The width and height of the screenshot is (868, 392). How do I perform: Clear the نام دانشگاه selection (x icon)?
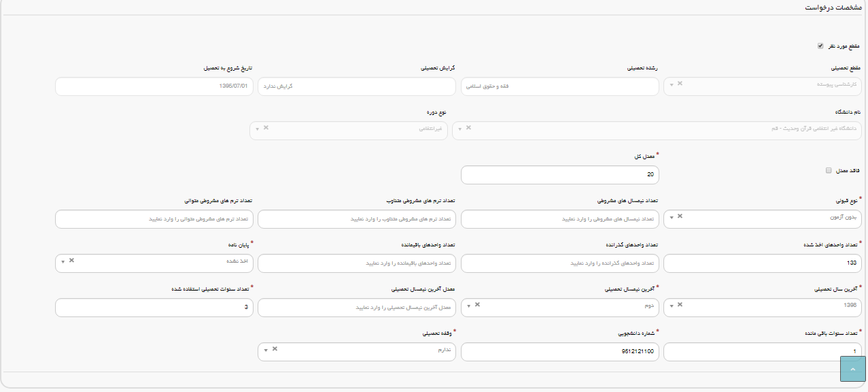(x=468, y=128)
